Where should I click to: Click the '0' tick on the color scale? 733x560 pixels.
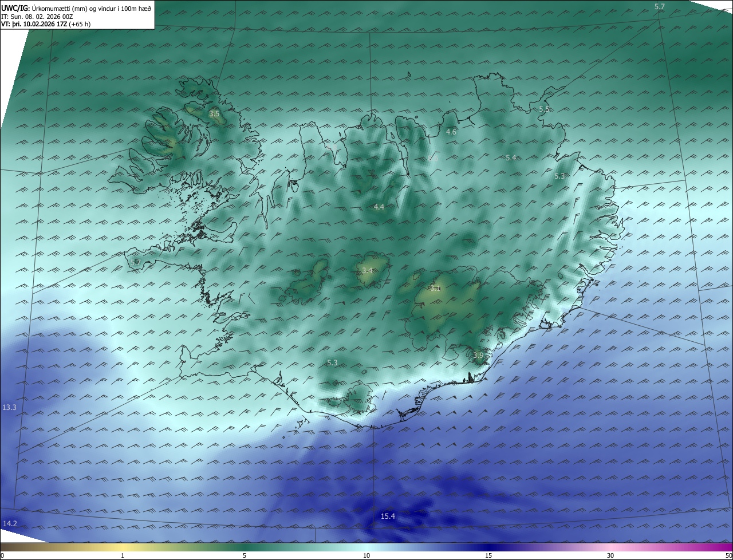(x=2, y=555)
